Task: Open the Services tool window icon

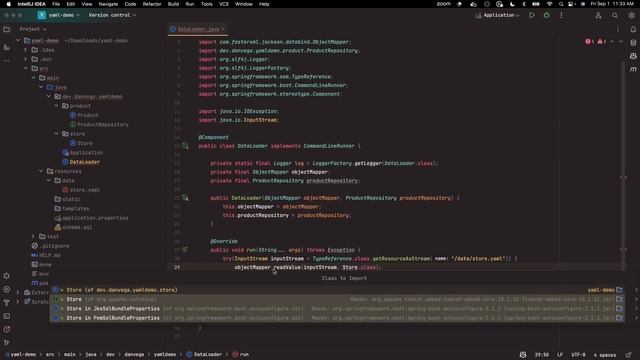Action: pyautogui.click(x=7, y=276)
